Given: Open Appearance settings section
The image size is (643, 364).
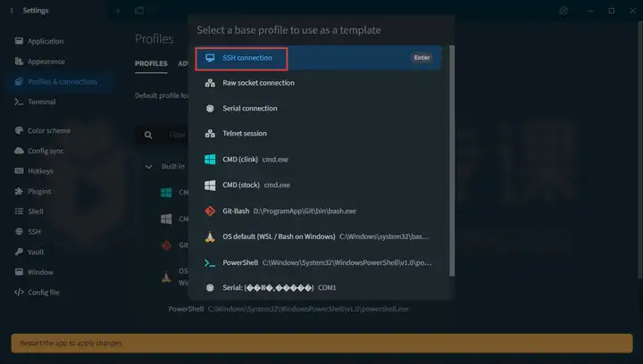Looking at the screenshot, I should [61, 62].
